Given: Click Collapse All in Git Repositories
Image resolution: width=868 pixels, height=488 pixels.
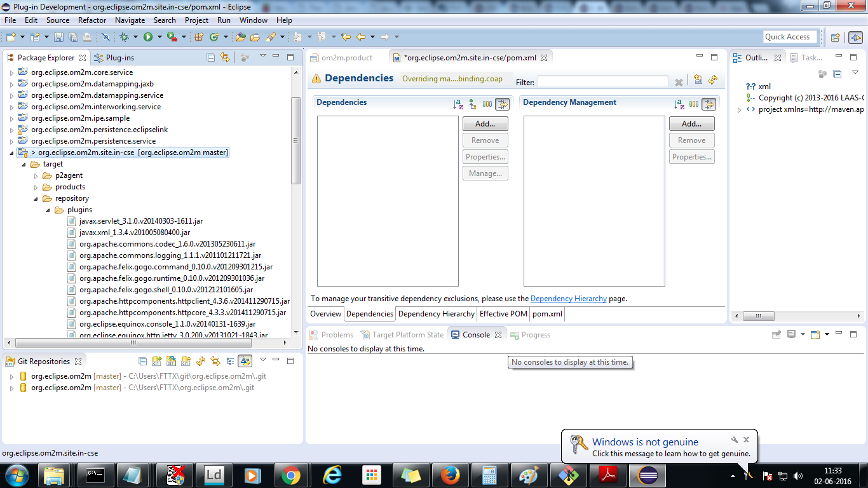Looking at the screenshot, I should (143, 362).
